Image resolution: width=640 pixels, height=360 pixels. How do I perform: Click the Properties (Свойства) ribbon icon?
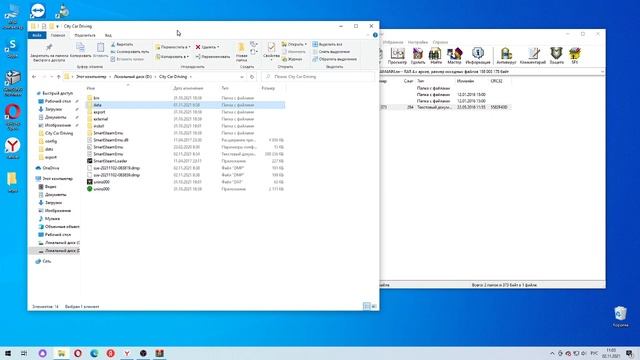(271, 51)
